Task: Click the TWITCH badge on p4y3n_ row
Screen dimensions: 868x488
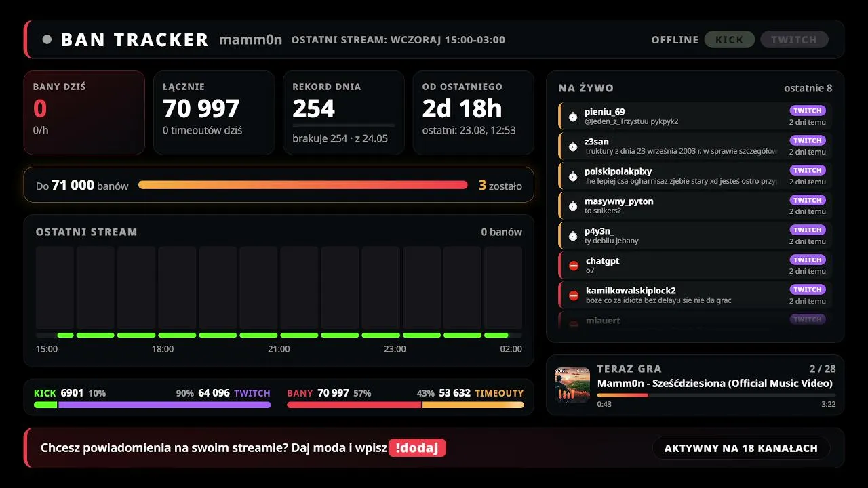Action: [808, 230]
